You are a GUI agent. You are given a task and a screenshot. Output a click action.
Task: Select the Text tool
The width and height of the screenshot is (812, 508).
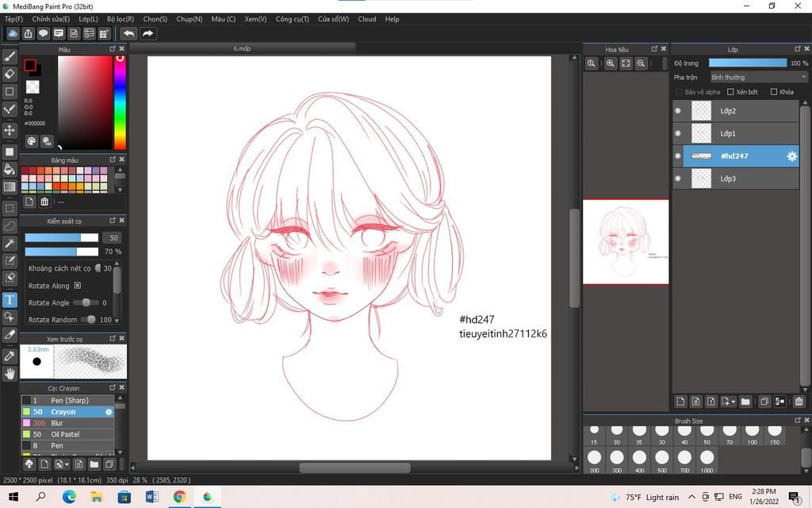click(10, 299)
